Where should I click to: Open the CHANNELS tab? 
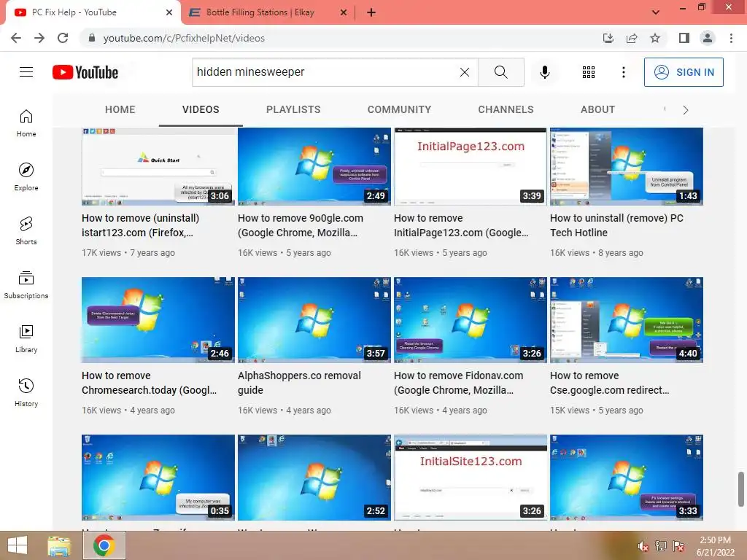pyautogui.click(x=506, y=109)
